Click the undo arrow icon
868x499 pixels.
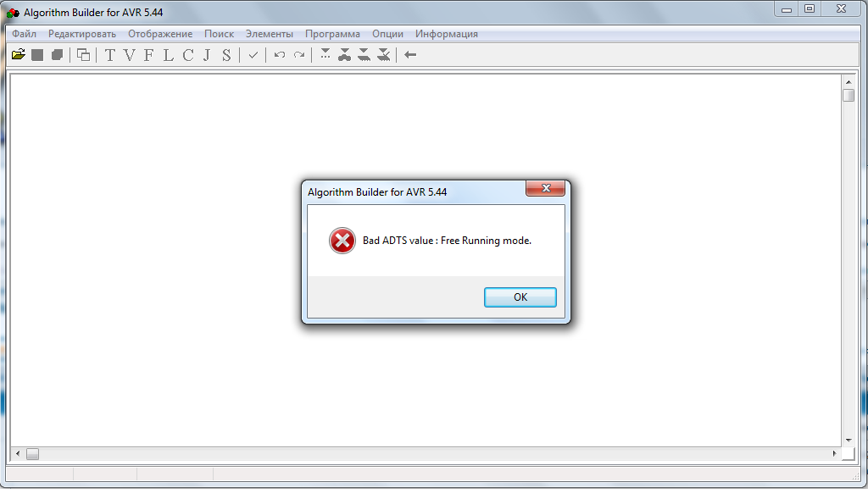pyautogui.click(x=280, y=55)
